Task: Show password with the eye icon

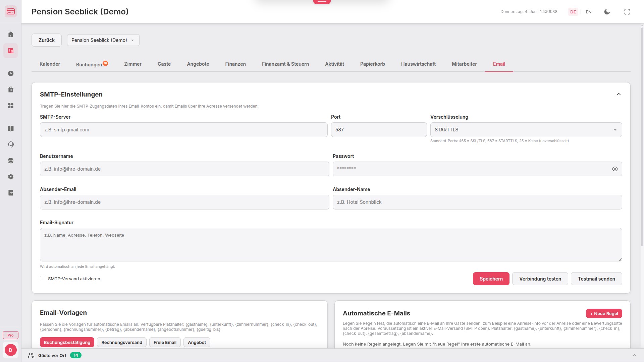Action: (x=615, y=169)
